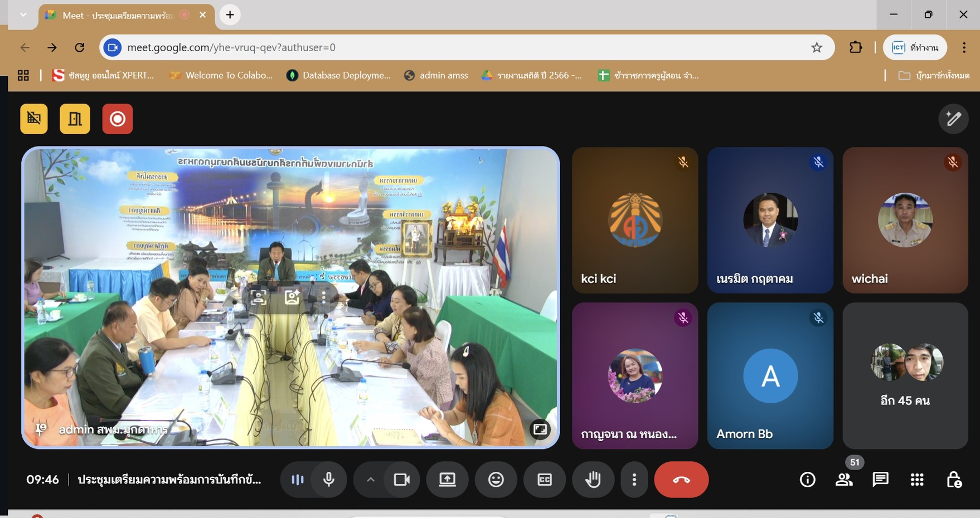Show the participants list
Image resolution: width=980 pixels, height=518 pixels.
point(844,480)
